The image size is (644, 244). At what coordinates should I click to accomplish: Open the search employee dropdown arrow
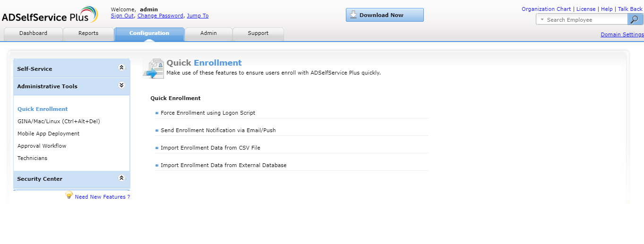tap(542, 20)
